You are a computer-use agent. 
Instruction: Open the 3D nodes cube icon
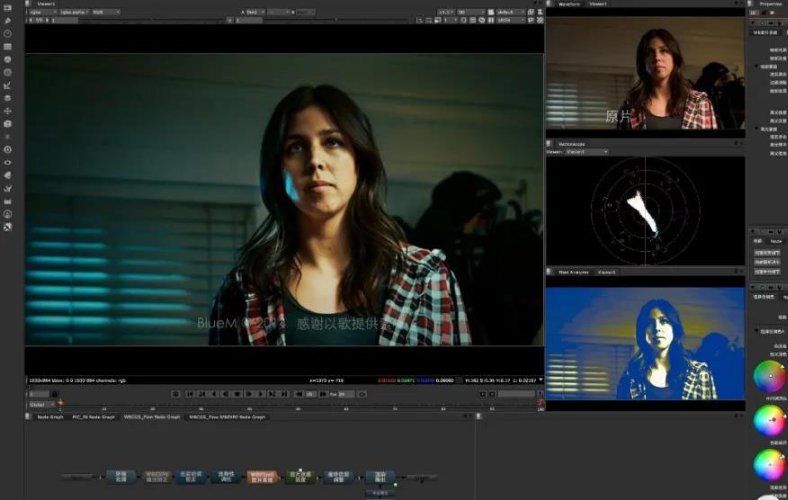click(x=8, y=124)
